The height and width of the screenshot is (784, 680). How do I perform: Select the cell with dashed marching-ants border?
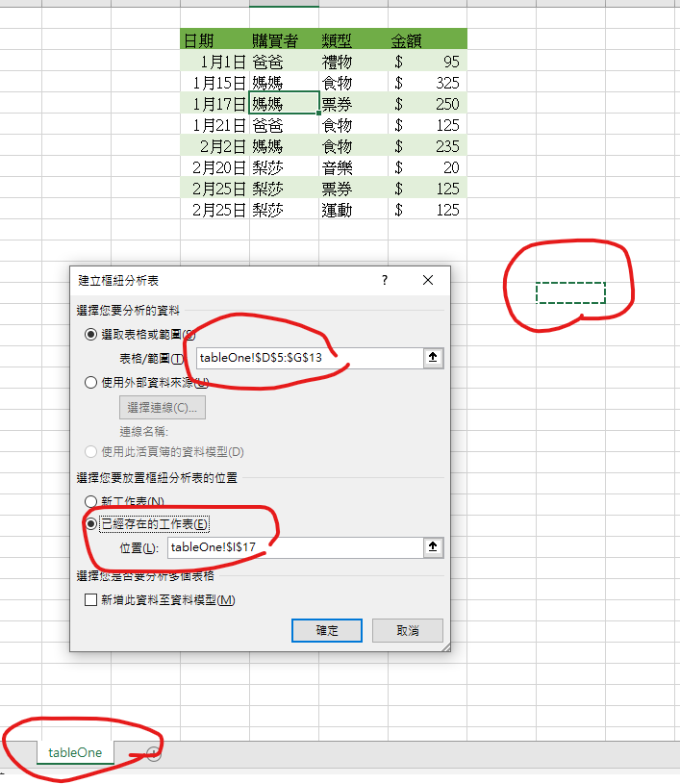[570, 292]
